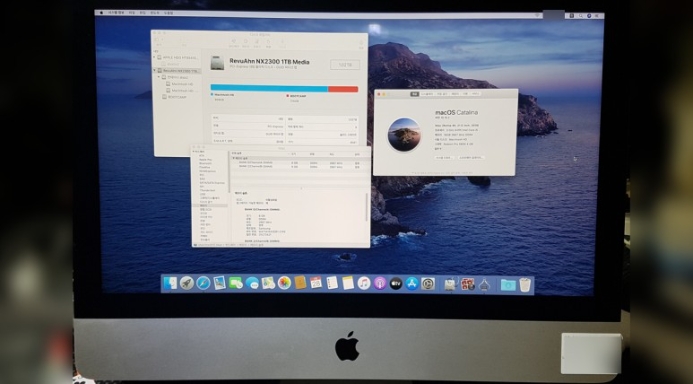693x384 pixels.
Task: Switch to Displays tab in About This Mac
Action: tap(427, 94)
